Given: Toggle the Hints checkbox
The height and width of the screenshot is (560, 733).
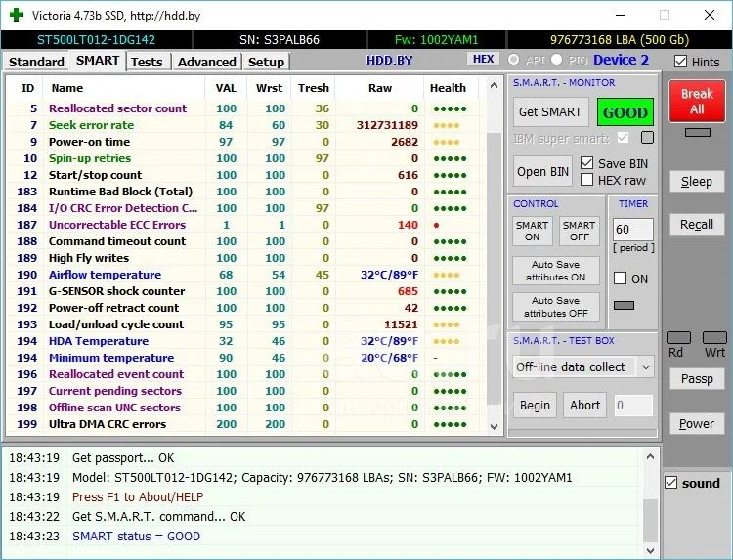Looking at the screenshot, I should coord(681,62).
